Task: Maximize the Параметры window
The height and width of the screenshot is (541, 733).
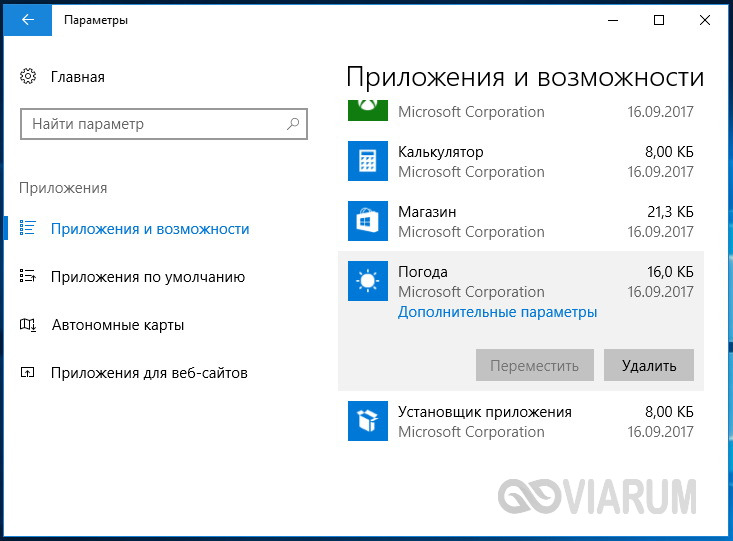Action: point(659,20)
